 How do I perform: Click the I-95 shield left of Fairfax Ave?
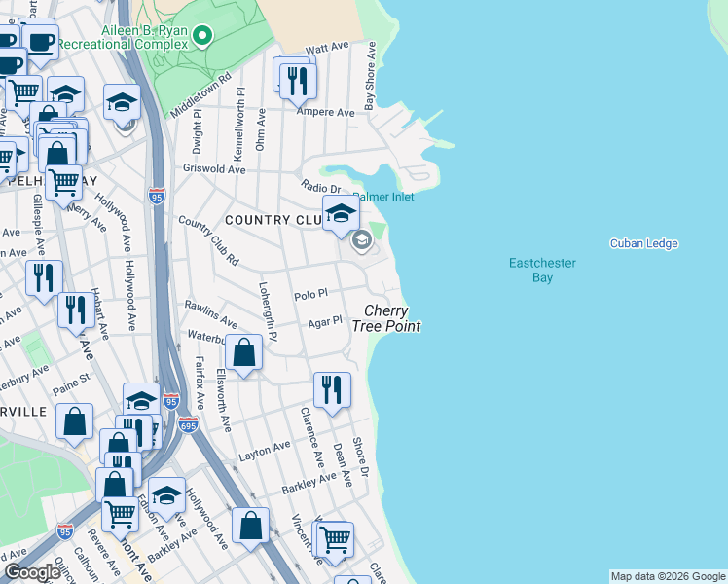click(171, 401)
